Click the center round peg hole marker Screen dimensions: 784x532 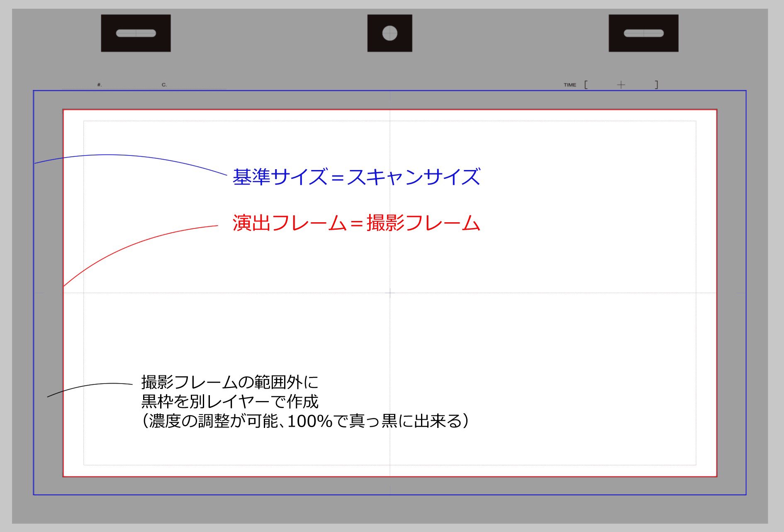(x=390, y=33)
